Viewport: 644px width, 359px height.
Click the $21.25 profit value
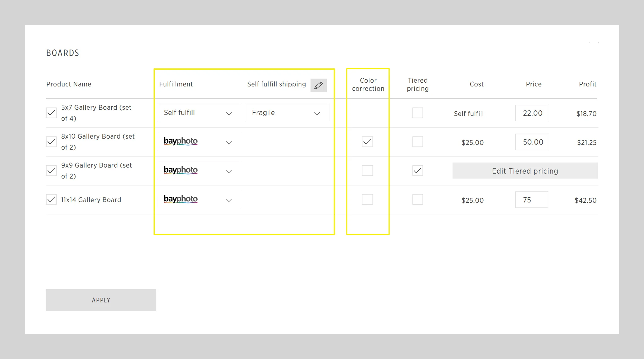tap(587, 142)
